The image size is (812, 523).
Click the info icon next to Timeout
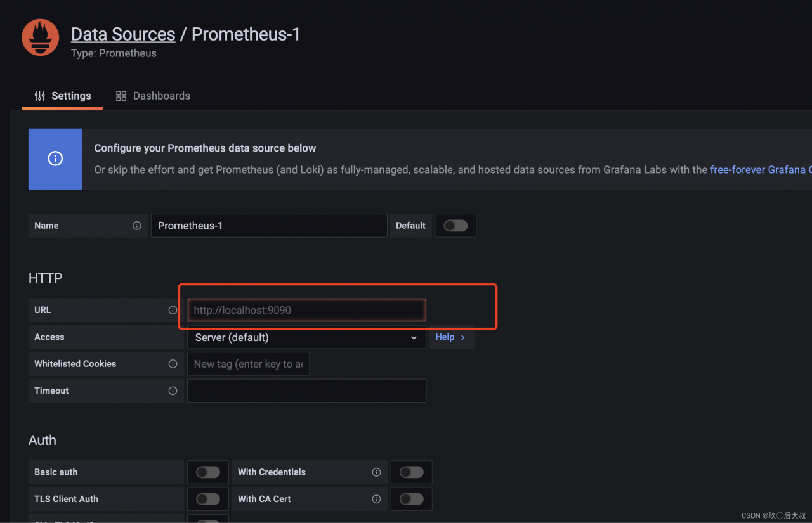pos(173,391)
